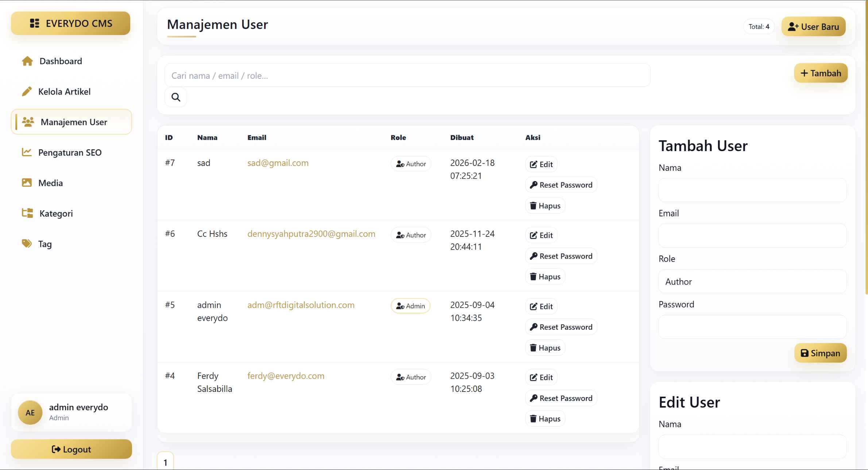Select page 1 in pagination
The height and width of the screenshot is (470, 868).
[x=165, y=462]
